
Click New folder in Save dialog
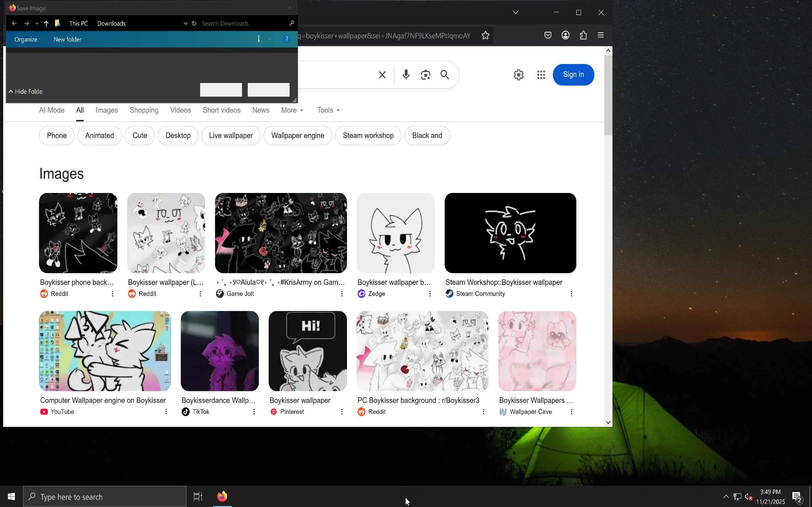point(68,39)
